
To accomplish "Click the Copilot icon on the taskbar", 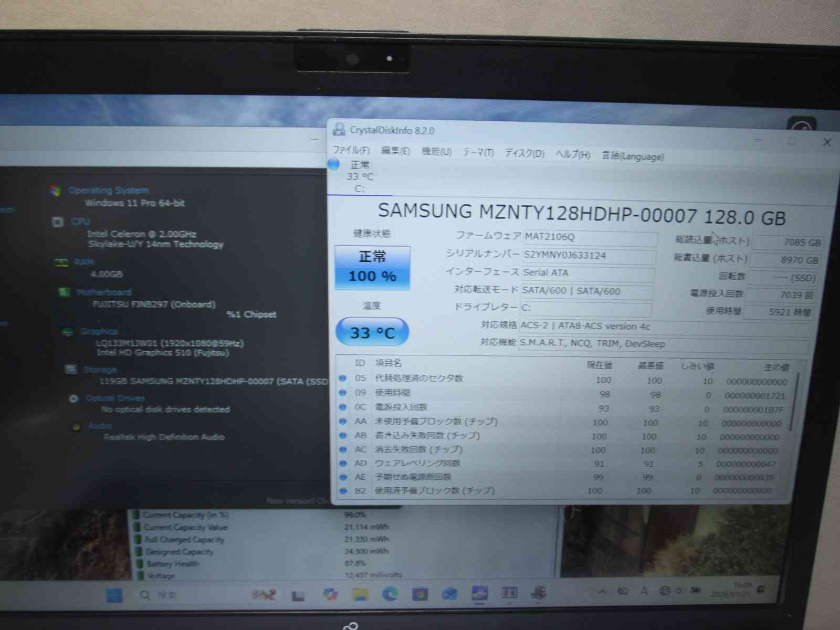I will tap(330, 594).
